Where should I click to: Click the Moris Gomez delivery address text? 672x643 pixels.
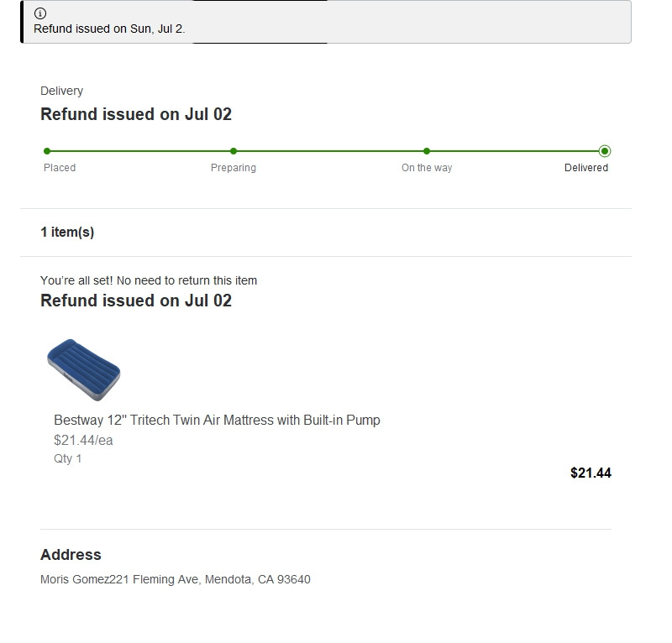pos(176,579)
